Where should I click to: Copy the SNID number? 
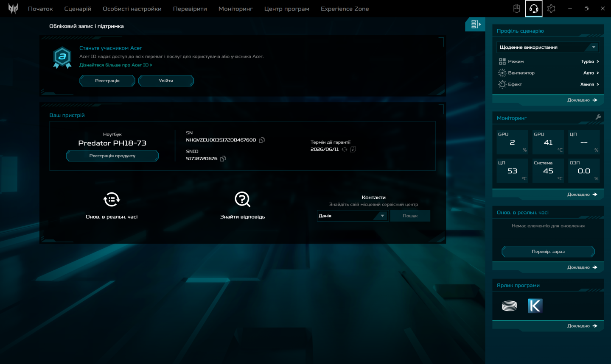pos(223,159)
